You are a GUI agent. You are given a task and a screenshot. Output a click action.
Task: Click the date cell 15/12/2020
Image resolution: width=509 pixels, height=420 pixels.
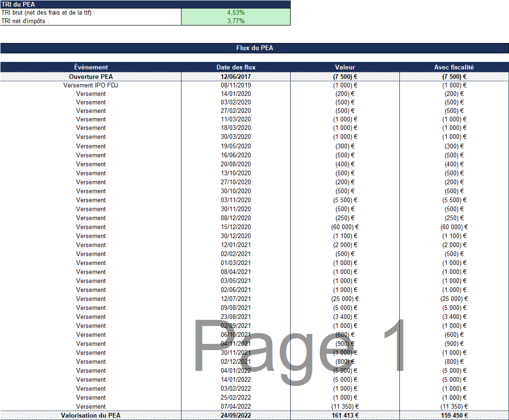click(236, 227)
